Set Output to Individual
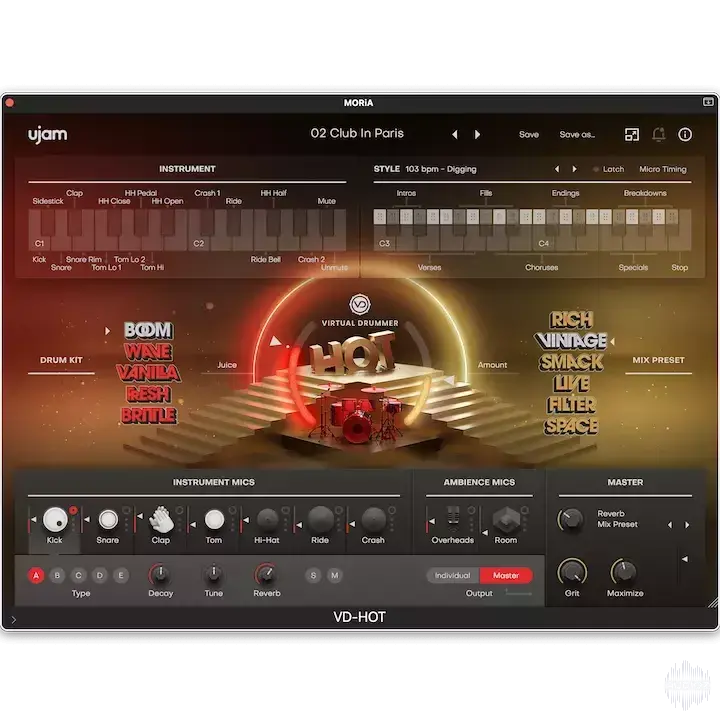The height and width of the screenshot is (720, 720). [453, 575]
